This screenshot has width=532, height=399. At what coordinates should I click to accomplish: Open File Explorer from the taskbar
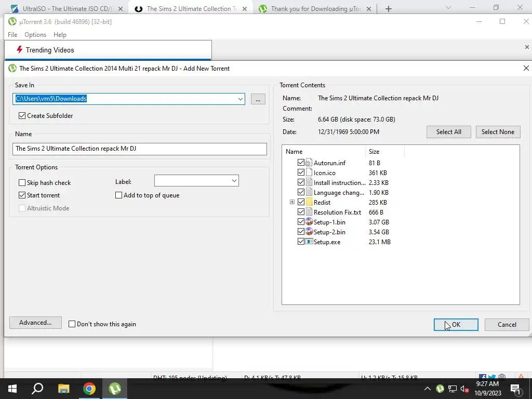(63, 389)
